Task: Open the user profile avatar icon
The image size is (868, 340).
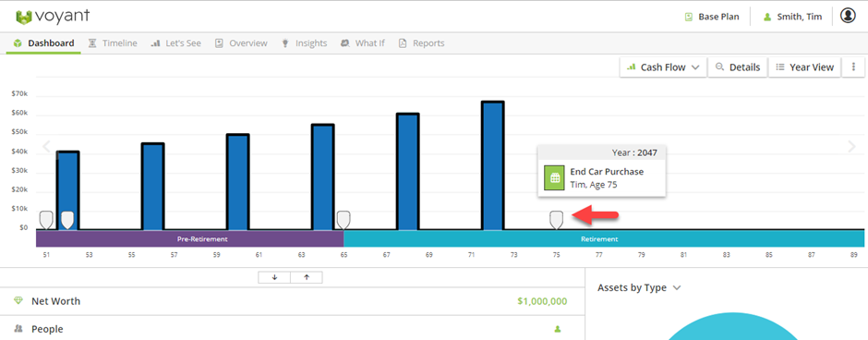Action: (x=848, y=16)
